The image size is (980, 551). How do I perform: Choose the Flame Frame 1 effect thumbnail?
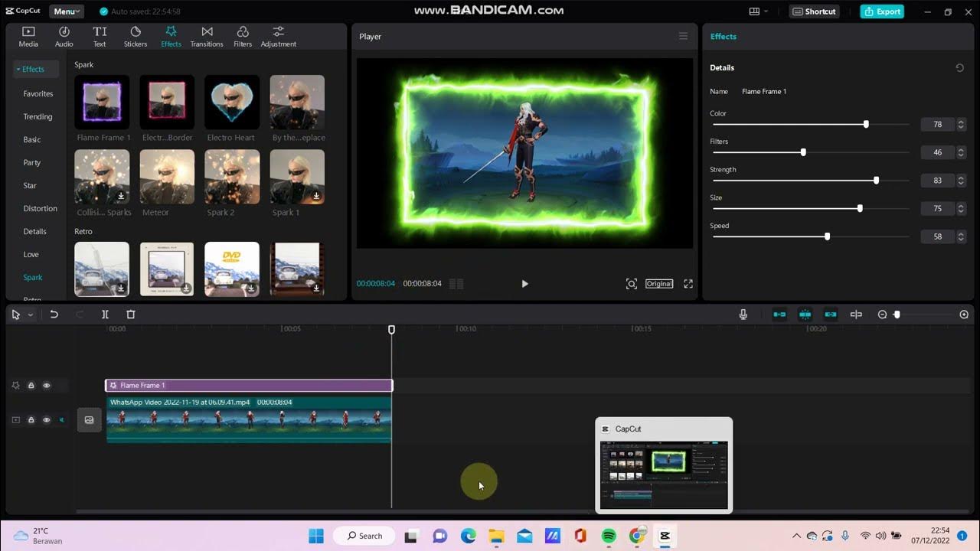coord(102,103)
